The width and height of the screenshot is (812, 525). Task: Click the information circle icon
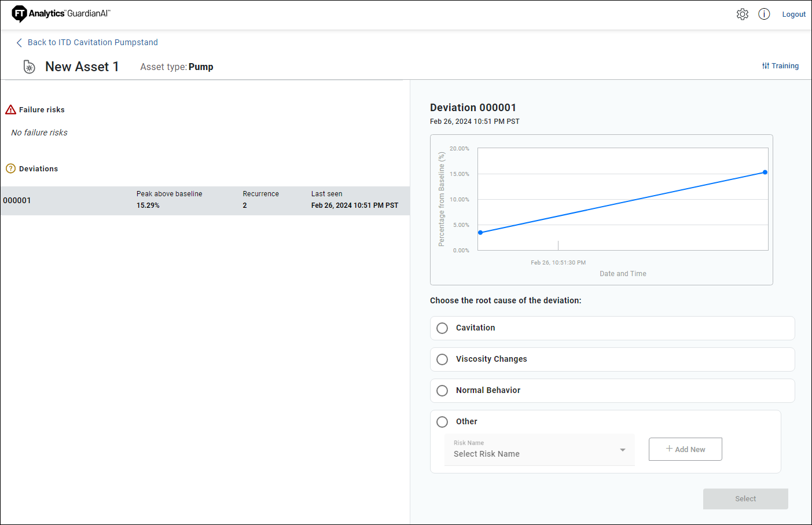coord(764,14)
